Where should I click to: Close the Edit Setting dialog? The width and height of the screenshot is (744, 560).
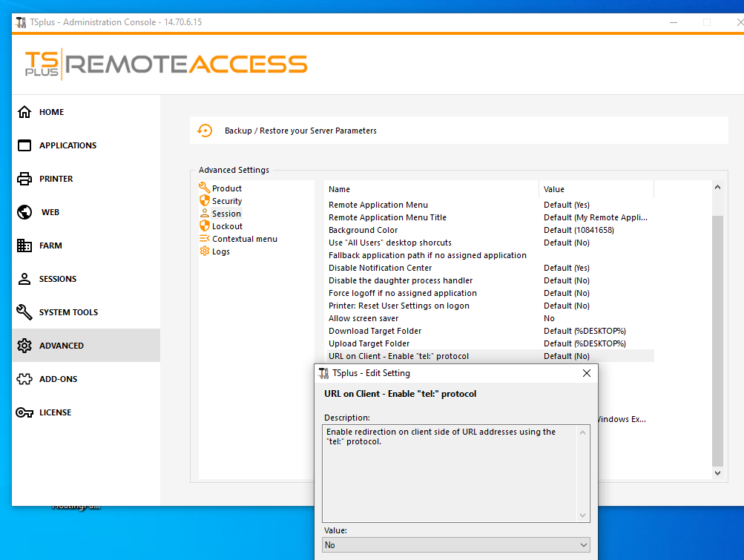coord(587,373)
